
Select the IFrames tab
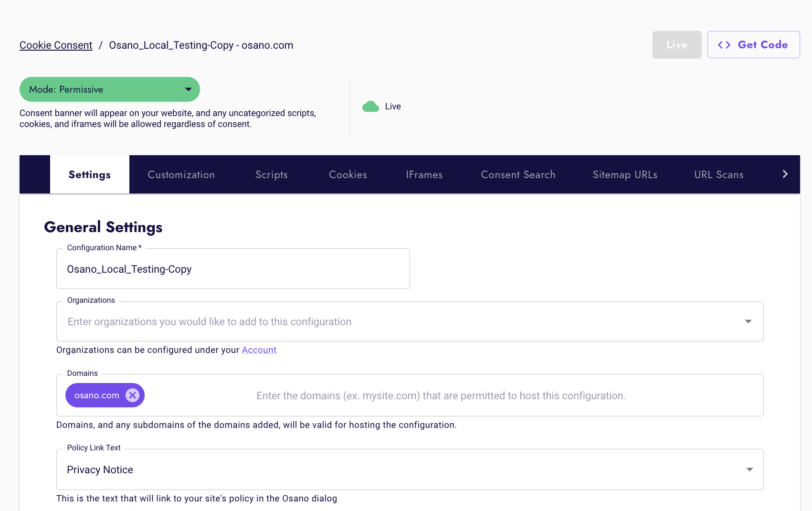[424, 174]
